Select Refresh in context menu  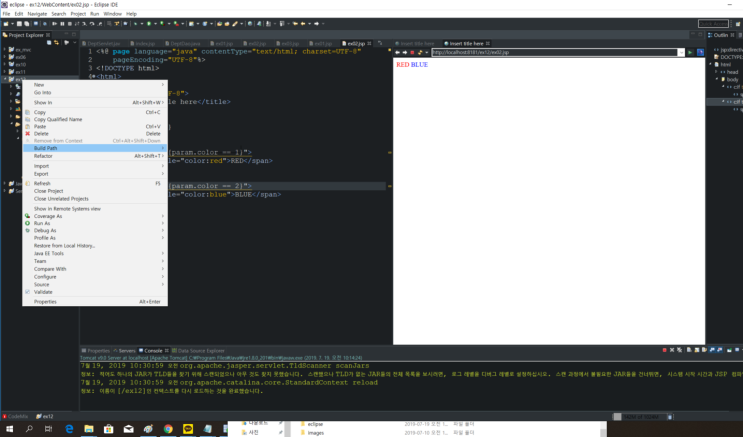(x=95, y=183)
